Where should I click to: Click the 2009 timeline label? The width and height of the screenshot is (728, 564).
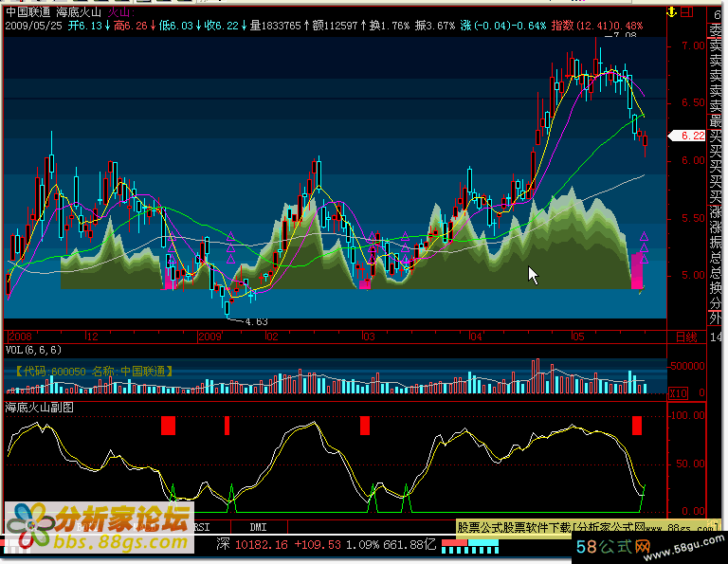pos(209,337)
